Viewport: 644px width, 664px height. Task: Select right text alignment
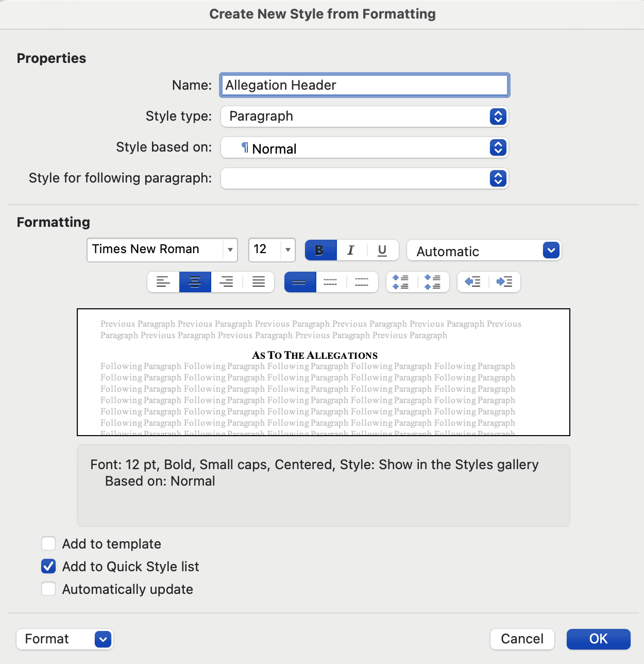coord(227,282)
